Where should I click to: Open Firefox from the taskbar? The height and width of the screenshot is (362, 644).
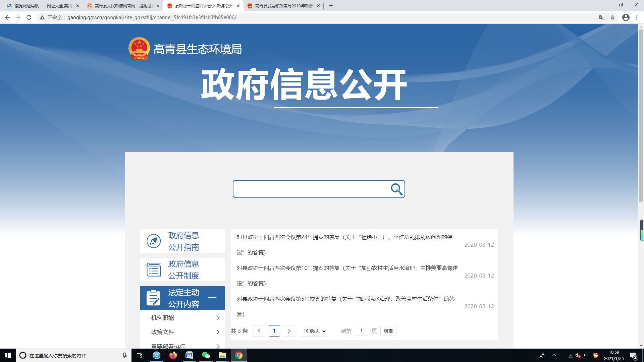173,355
